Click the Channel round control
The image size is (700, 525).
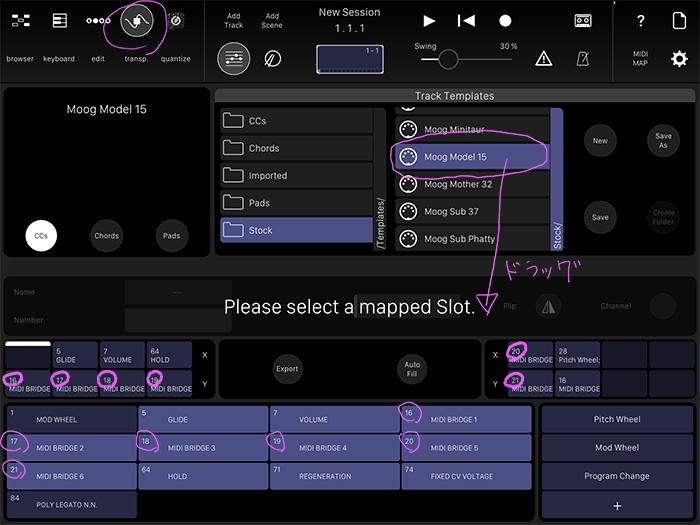[662, 306]
